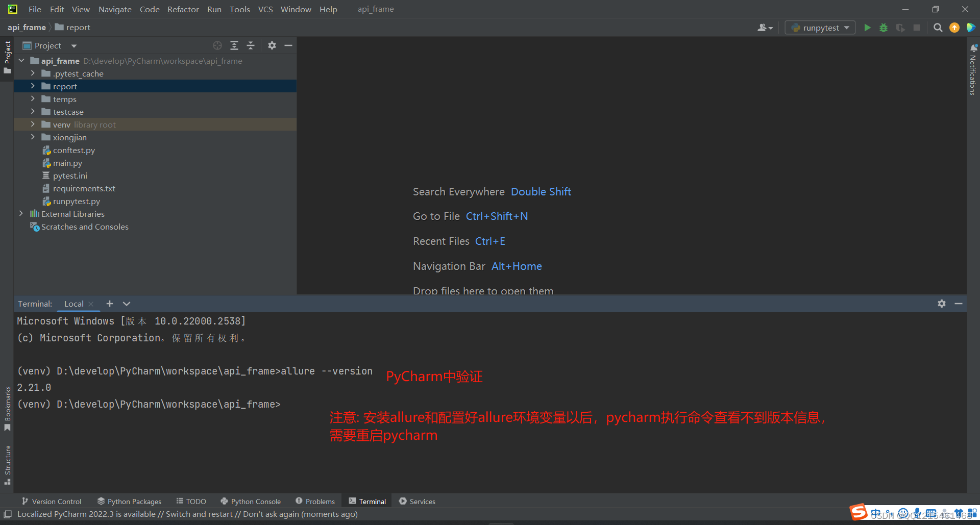Open the Navigate menu
Viewport: 980px width, 525px height.
click(x=115, y=9)
